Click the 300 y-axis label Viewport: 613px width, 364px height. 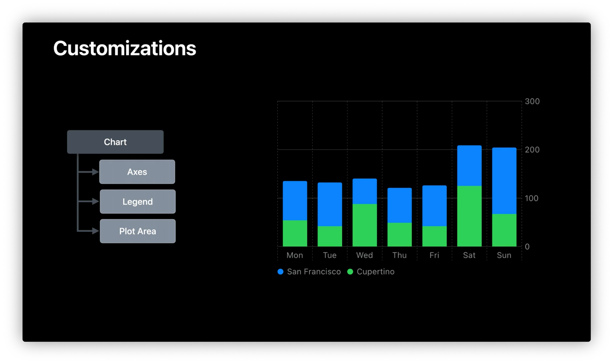click(532, 101)
